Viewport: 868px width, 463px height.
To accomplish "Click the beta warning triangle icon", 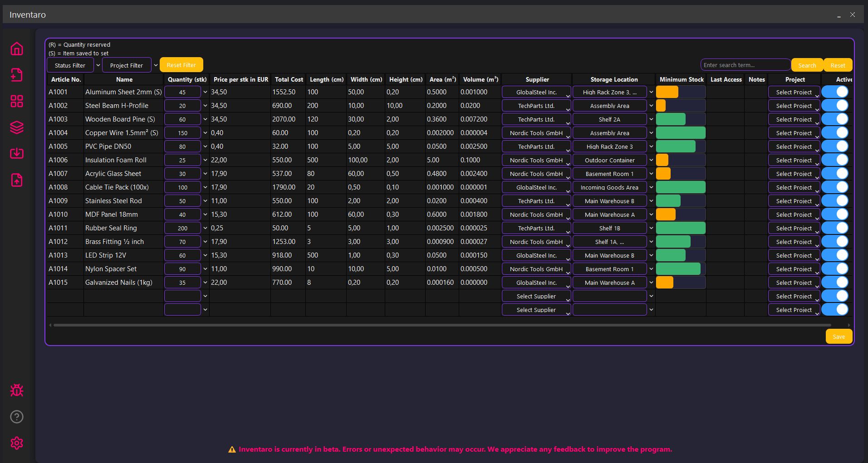I will pos(232,449).
